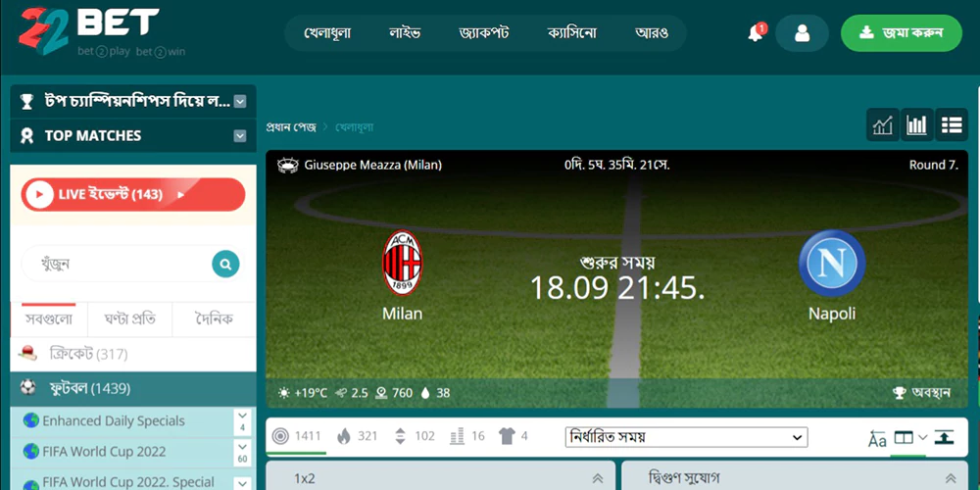Click the Napoli team logo
Image resolution: width=980 pixels, height=490 pixels.
(x=832, y=263)
